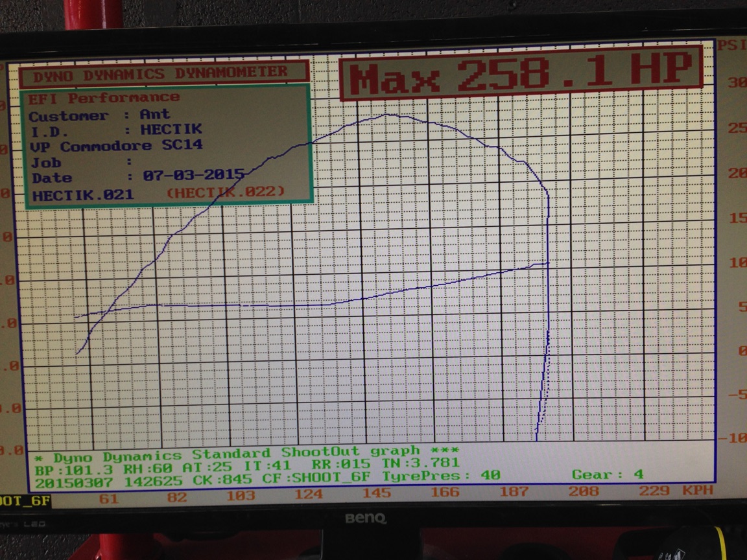
Task: Click the Job field label
Action: point(46,163)
